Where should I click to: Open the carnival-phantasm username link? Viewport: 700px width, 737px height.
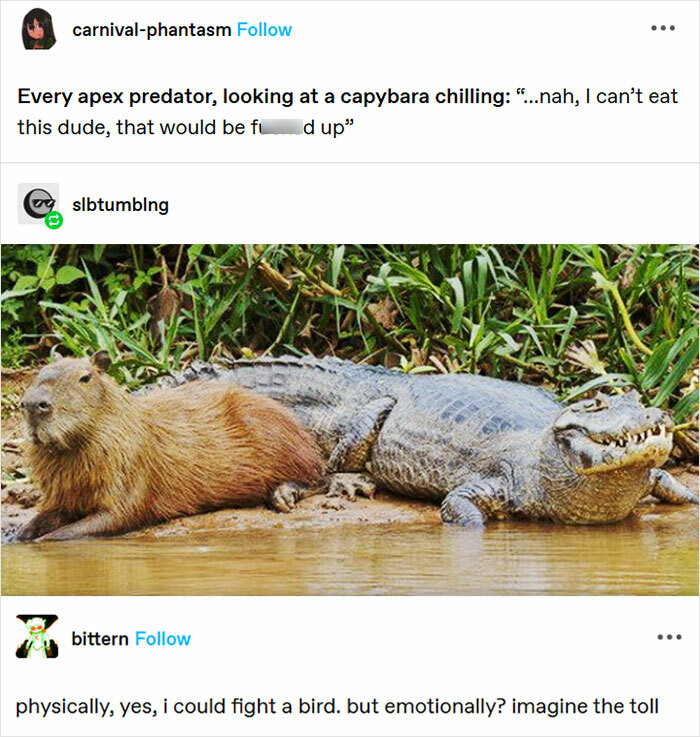click(x=151, y=30)
